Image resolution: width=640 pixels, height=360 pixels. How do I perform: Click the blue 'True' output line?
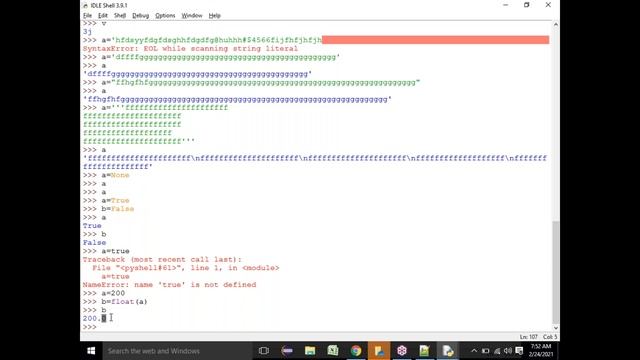coord(92,226)
